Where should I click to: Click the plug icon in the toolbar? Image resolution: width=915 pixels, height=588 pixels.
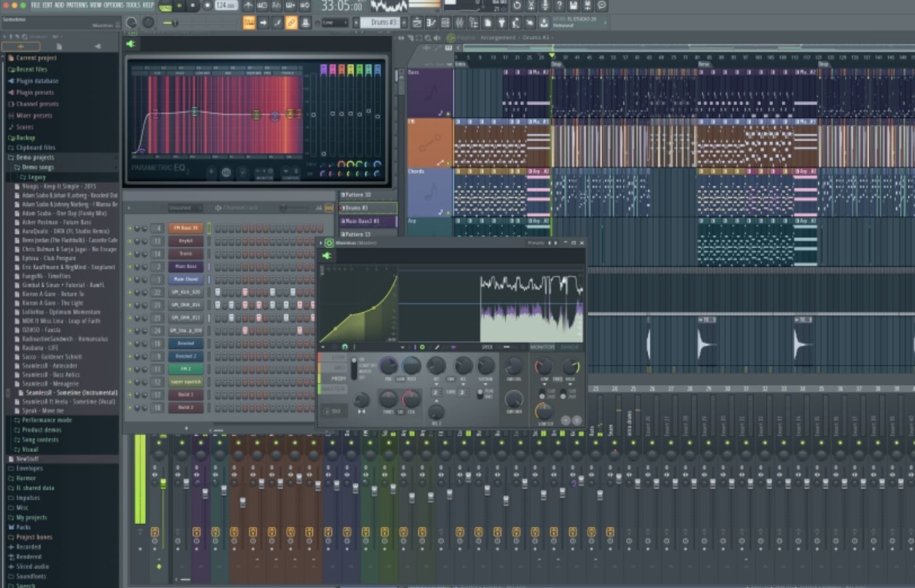click(502, 23)
